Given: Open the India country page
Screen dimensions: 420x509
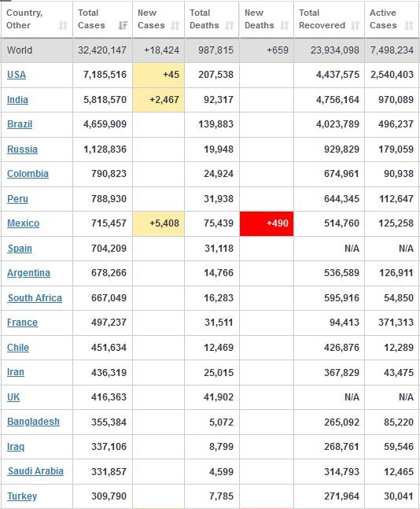Looking at the screenshot, I should click(x=17, y=100).
